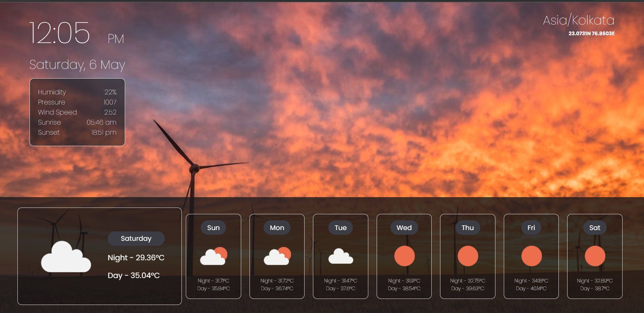The height and width of the screenshot is (313, 644).
Task: Select the Mon day label
Action: (277, 228)
